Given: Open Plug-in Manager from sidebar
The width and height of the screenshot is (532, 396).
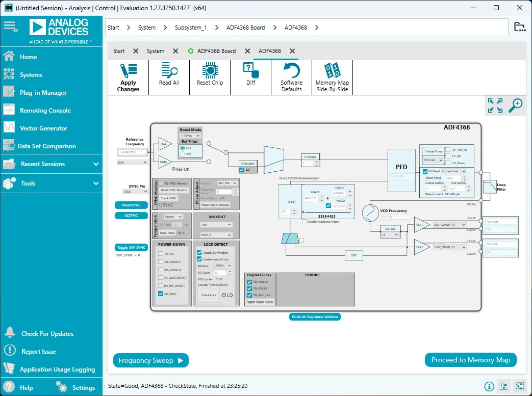Looking at the screenshot, I should [43, 93].
